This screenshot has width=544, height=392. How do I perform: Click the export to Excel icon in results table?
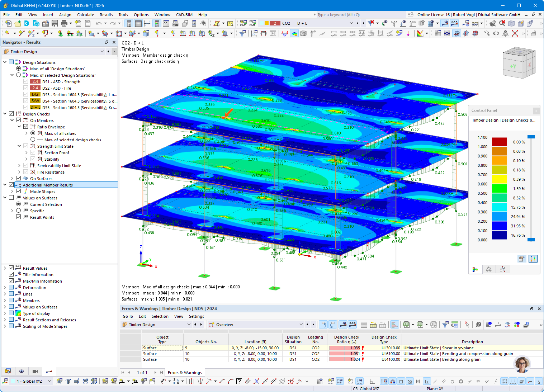[x=406, y=325]
